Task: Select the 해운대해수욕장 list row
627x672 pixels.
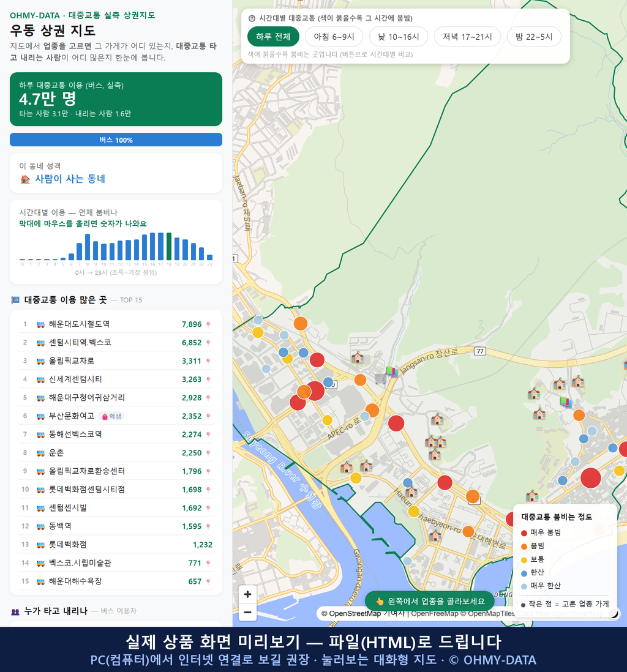Action: 116,581
